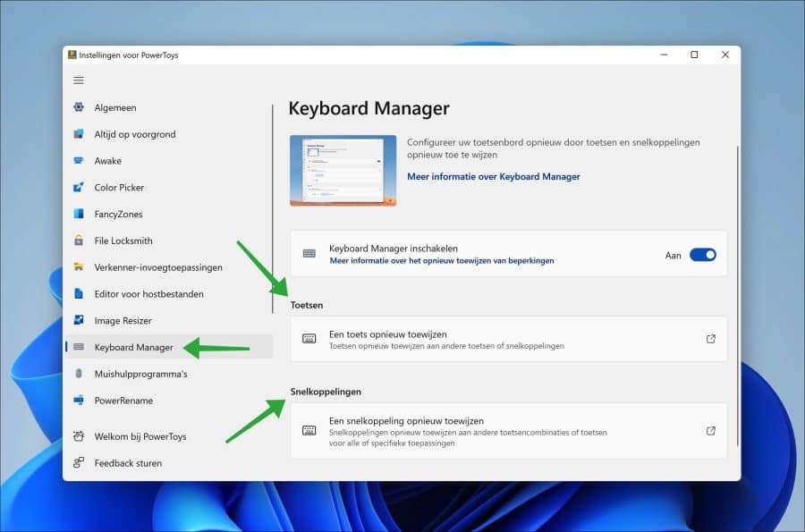805x532 pixels.
Task: Open the hamburger navigation menu
Action: (79, 80)
